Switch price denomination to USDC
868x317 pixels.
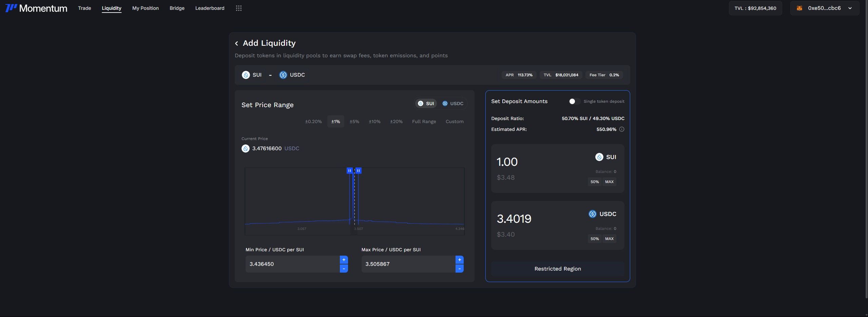click(x=453, y=103)
